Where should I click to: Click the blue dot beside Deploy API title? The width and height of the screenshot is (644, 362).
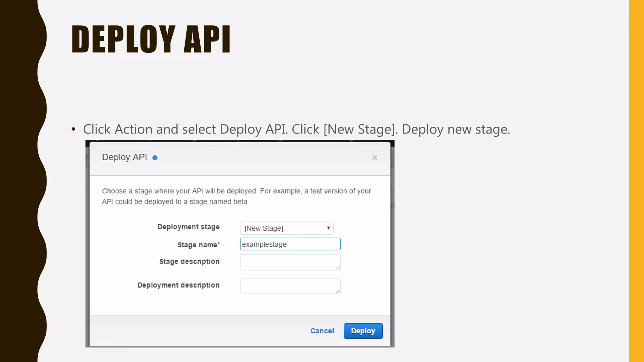[x=155, y=158]
